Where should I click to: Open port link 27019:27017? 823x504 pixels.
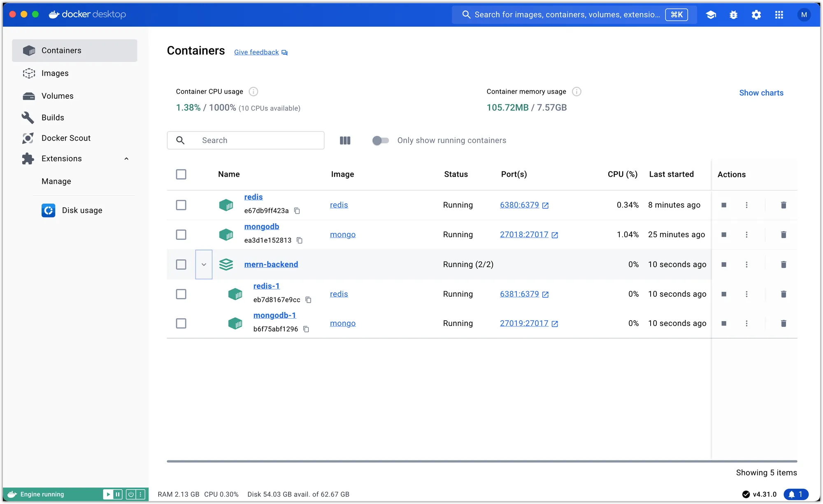pyautogui.click(x=529, y=324)
